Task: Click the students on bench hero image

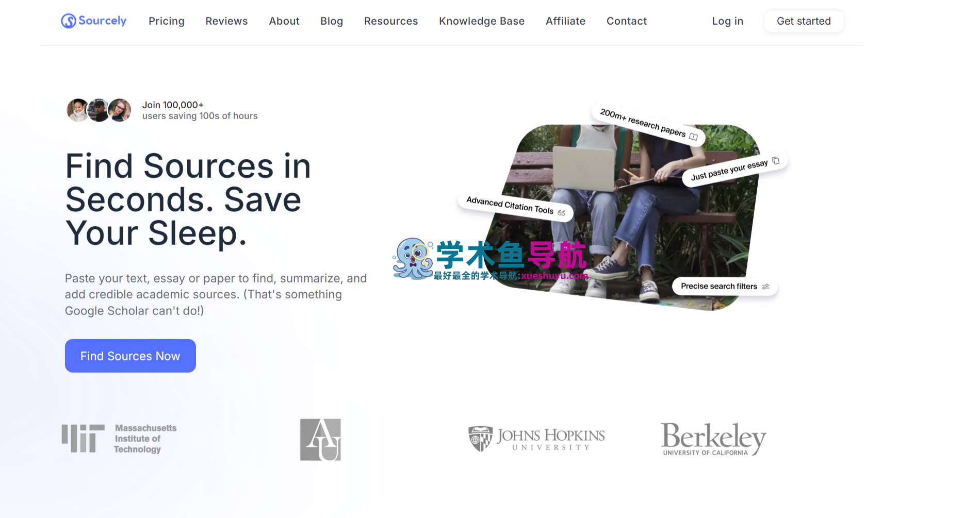Action: click(624, 216)
